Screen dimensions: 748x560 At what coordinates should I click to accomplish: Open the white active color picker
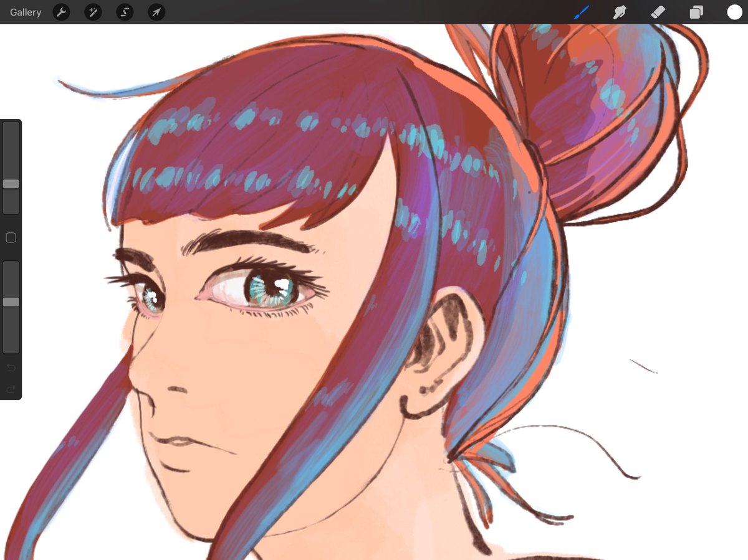click(x=734, y=12)
